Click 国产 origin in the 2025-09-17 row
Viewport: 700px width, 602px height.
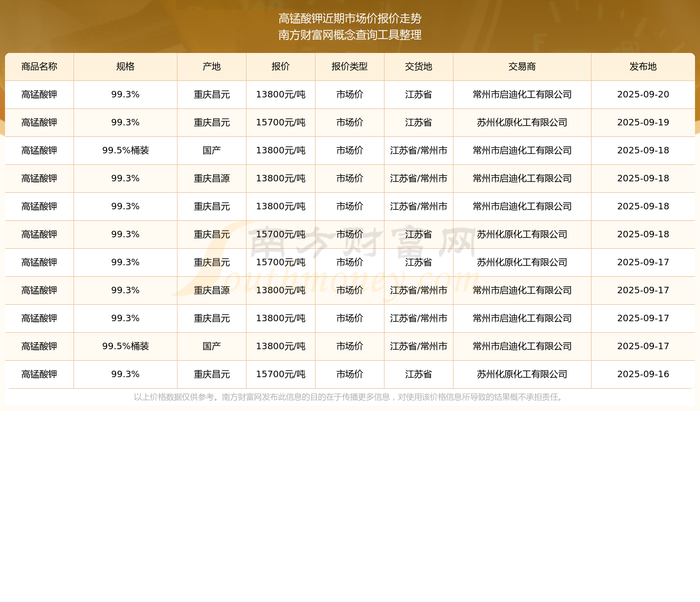211,347
